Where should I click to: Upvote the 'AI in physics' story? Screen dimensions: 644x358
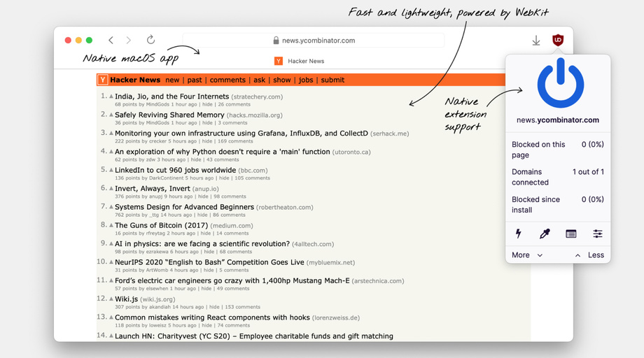pos(111,243)
